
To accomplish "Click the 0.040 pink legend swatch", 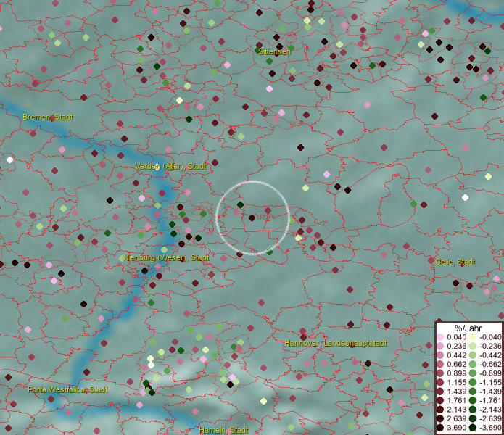I will click(440, 337).
